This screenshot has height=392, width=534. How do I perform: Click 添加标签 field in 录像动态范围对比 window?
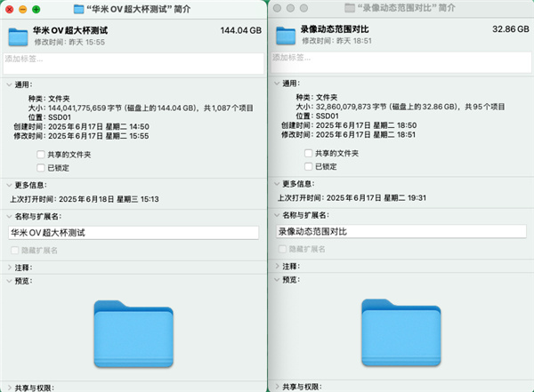click(401, 62)
